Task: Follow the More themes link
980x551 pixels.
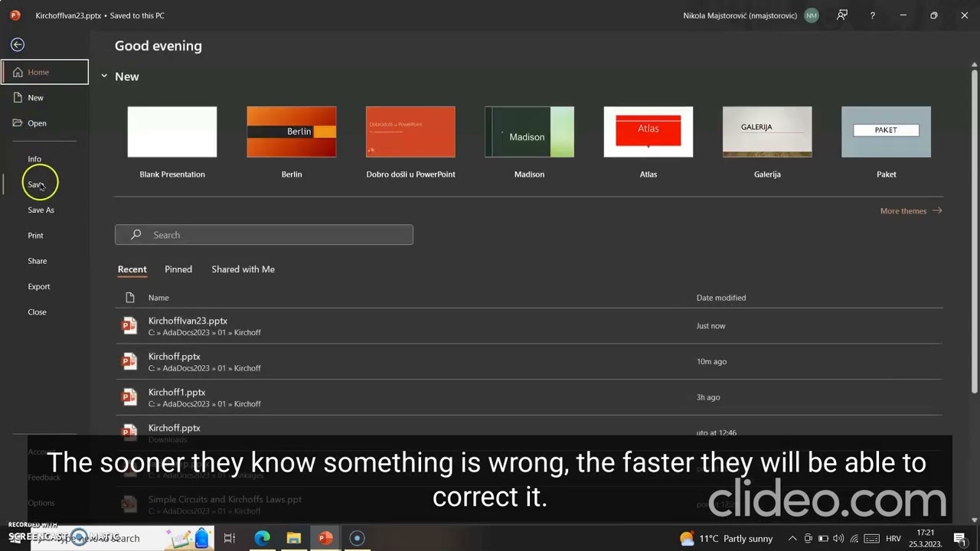Action: pyautogui.click(x=911, y=211)
